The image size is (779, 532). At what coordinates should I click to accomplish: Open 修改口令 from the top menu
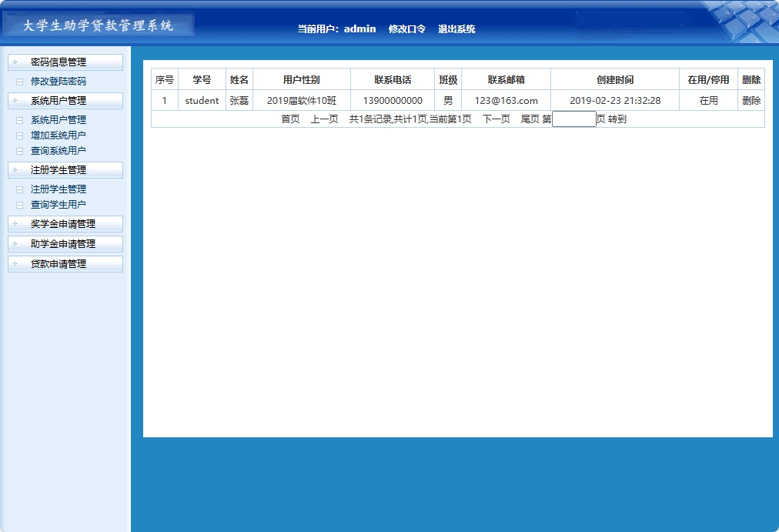[x=407, y=28]
